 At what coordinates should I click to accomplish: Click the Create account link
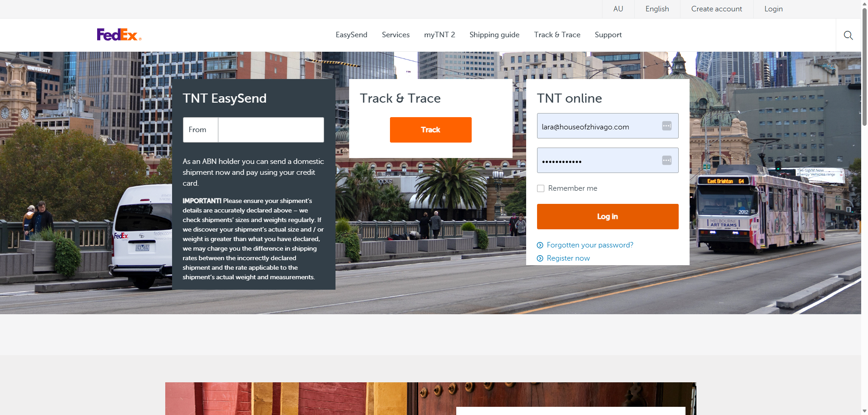(716, 9)
